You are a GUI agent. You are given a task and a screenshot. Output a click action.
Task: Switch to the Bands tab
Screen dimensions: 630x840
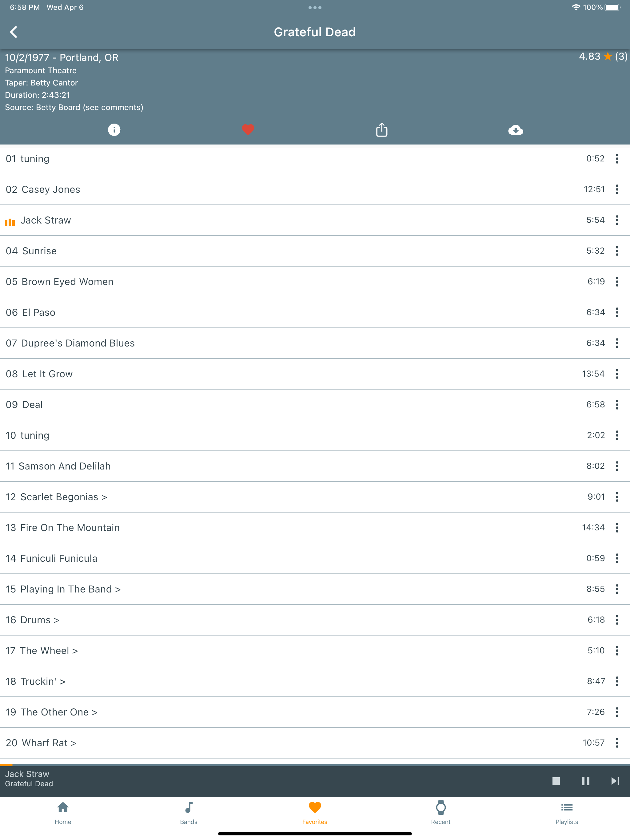pos(189,814)
